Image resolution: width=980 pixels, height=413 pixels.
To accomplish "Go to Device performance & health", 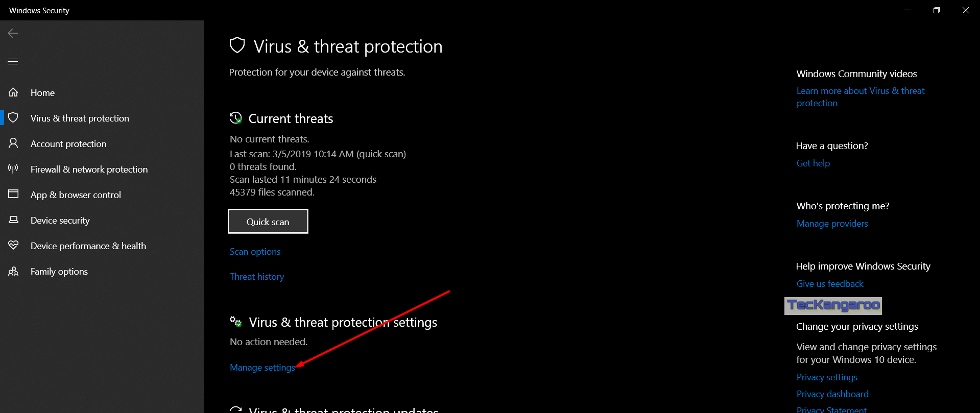I will tap(88, 246).
